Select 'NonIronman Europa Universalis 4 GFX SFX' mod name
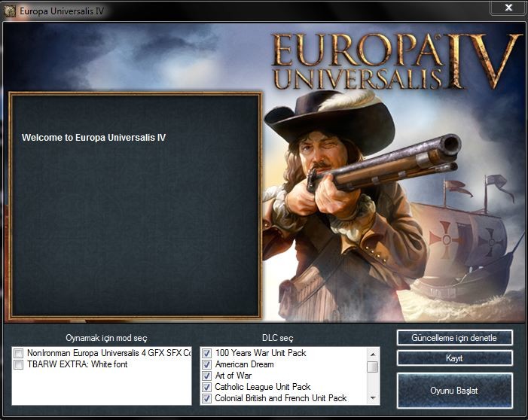 point(109,353)
